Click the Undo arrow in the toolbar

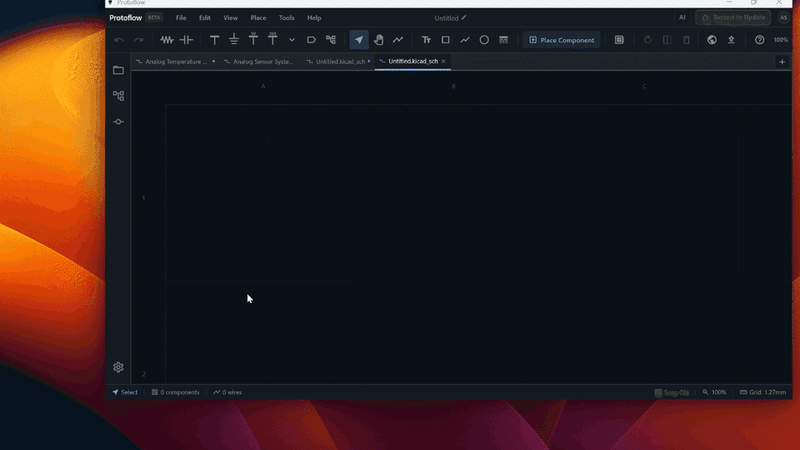pos(119,40)
